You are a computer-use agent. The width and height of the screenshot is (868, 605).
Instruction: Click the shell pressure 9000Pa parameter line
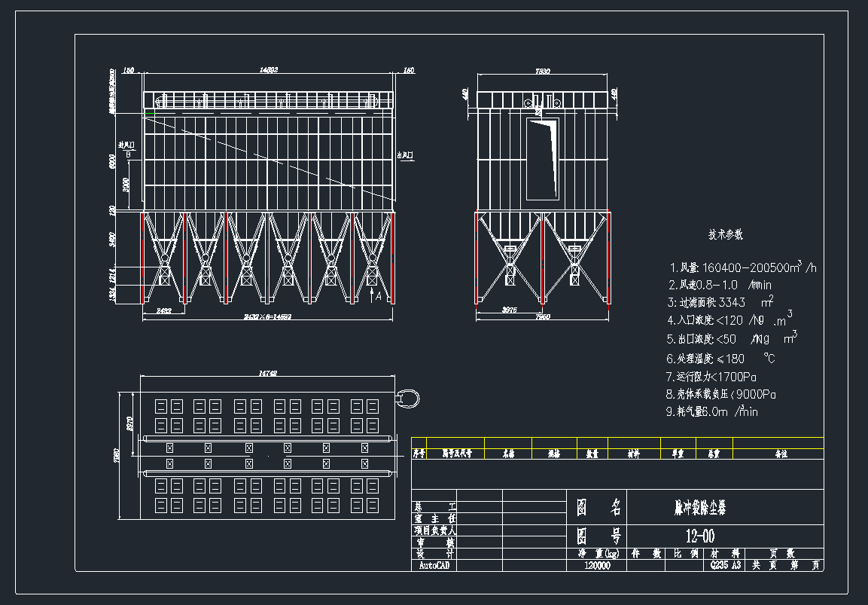(x=720, y=394)
